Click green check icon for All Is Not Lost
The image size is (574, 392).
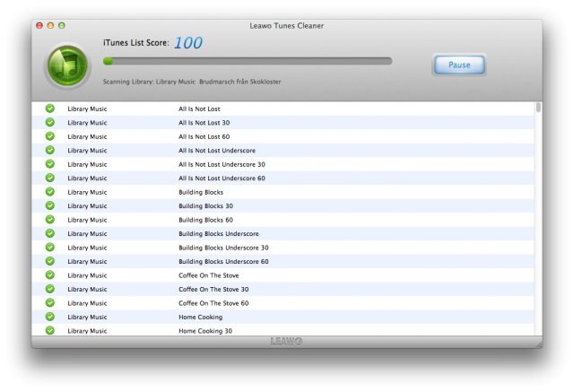(x=50, y=109)
